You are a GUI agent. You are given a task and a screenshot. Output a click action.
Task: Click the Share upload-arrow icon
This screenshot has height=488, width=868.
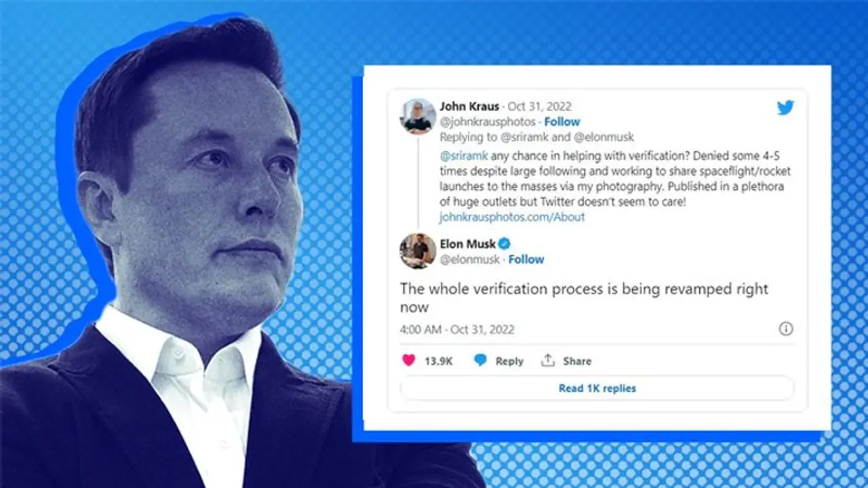point(547,361)
